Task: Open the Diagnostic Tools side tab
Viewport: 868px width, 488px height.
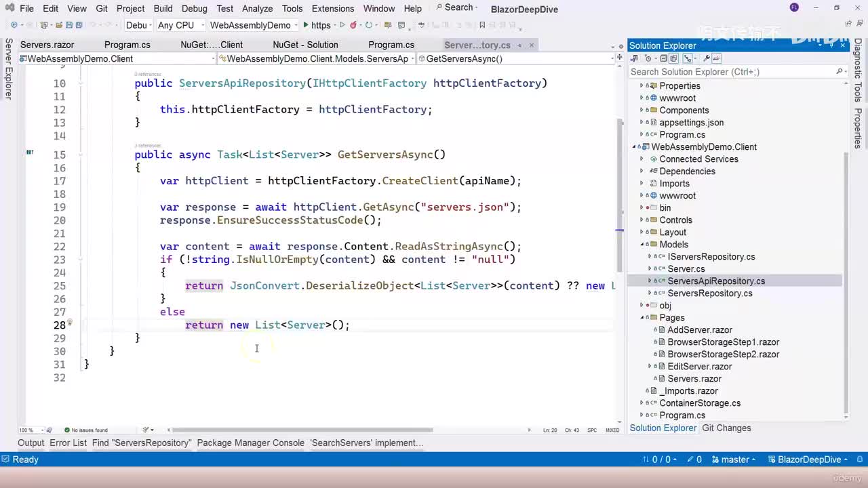Action: [x=858, y=70]
